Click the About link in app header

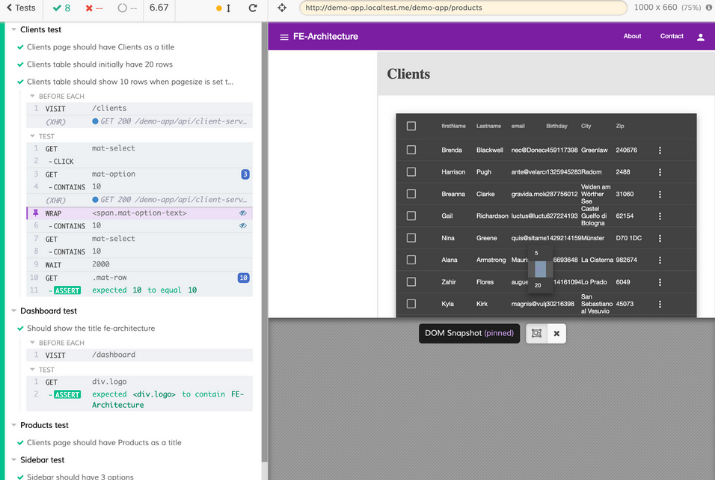coord(632,36)
